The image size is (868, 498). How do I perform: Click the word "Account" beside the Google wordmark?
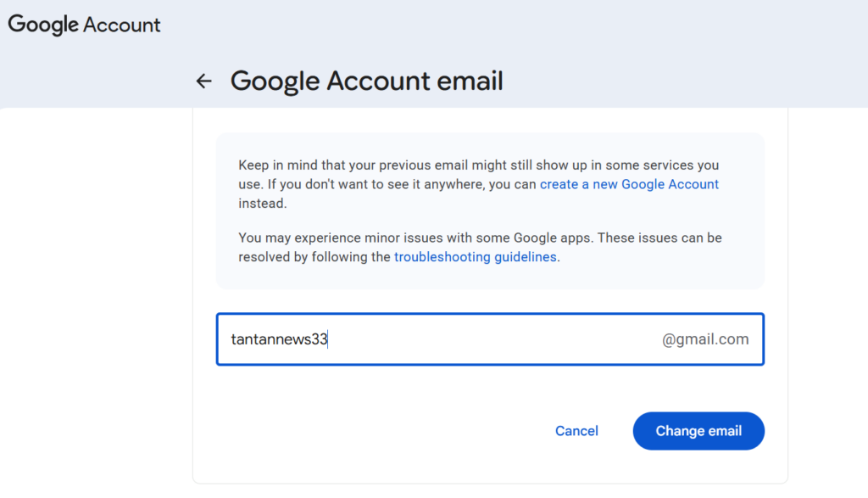click(122, 25)
